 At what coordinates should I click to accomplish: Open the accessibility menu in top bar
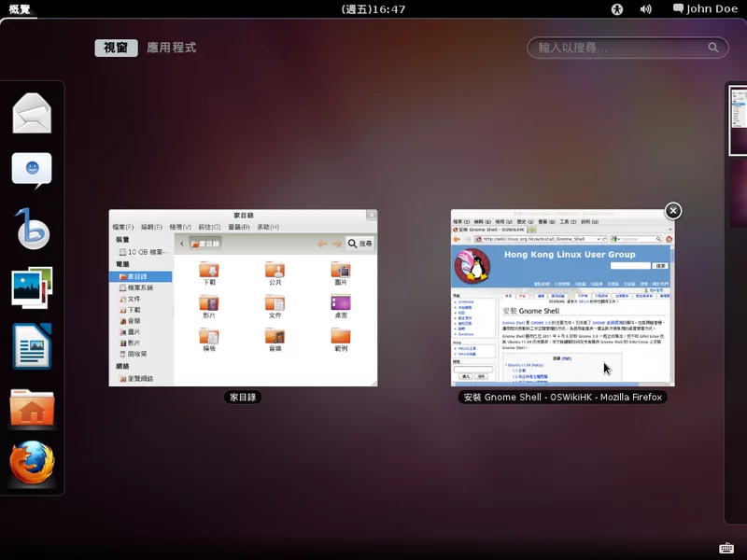point(616,9)
